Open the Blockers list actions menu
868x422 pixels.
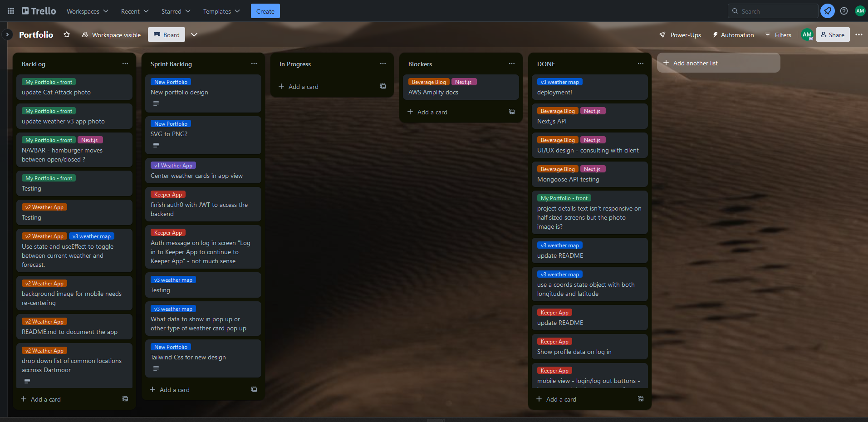pyautogui.click(x=512, y=64)
